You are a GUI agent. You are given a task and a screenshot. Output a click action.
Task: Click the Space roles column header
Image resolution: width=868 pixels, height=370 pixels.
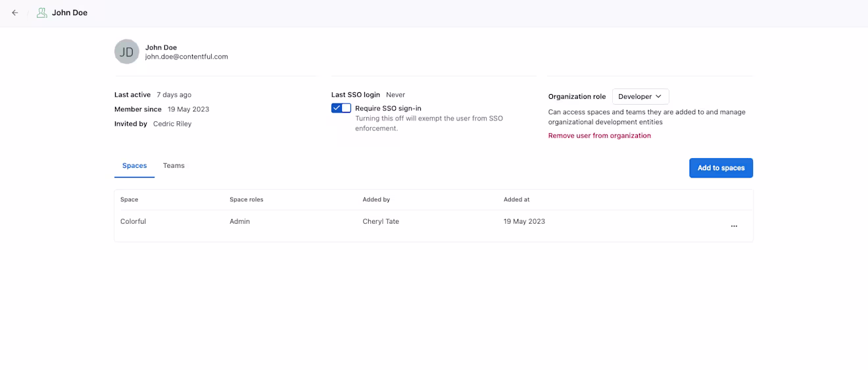click(x=247, y=199)
